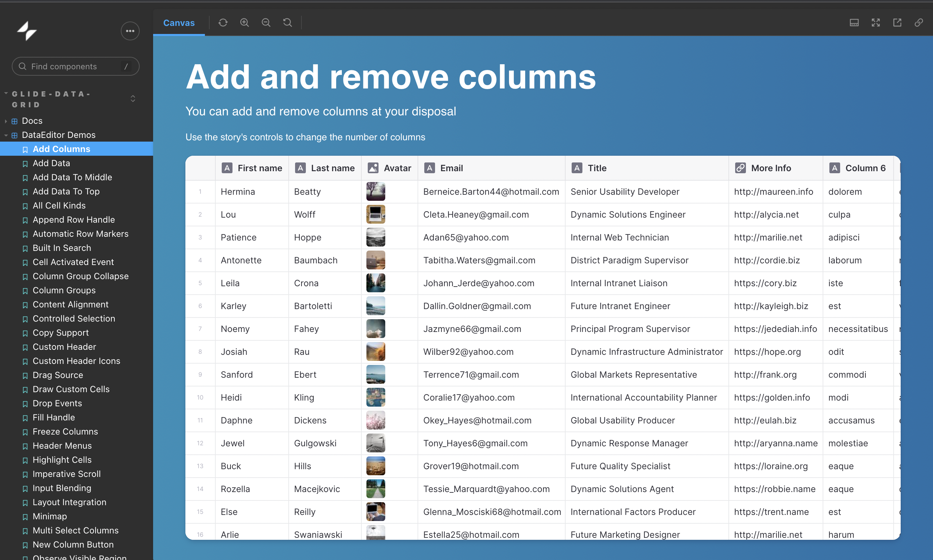Select the Cleta.Heaney@gmail.com cell
Screen dimensions: 933x560
click(x=492, y=214)
